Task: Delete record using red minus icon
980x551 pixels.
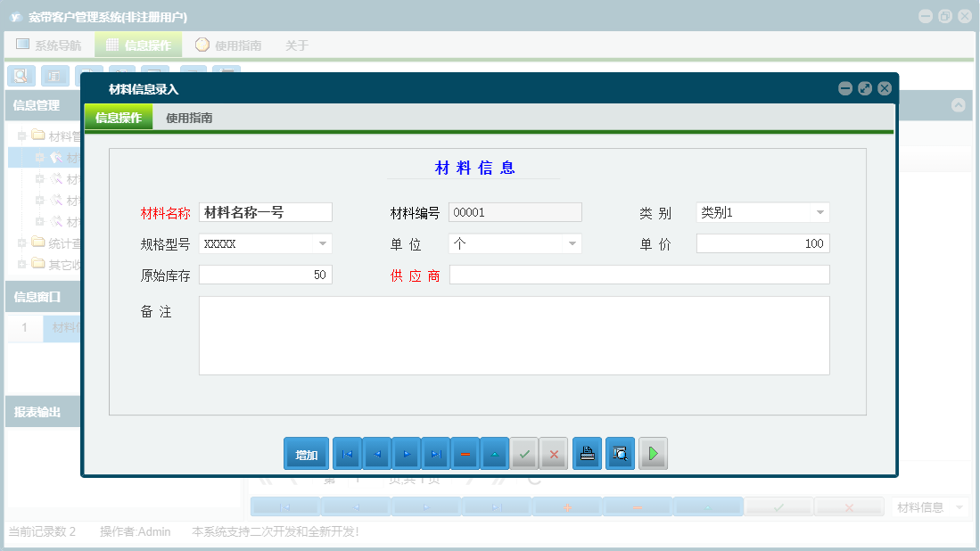Action: point(465,454)
